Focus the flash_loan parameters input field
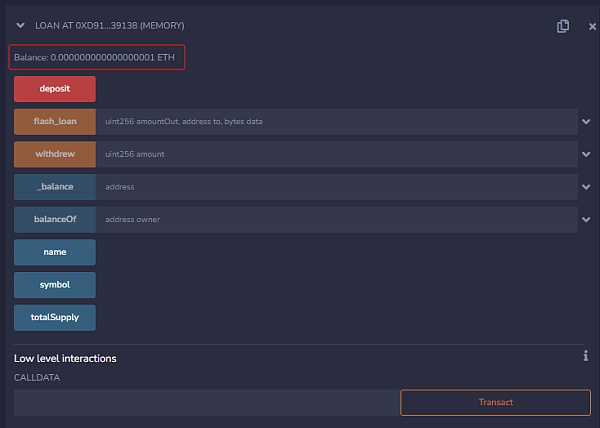Viewport: 600px width, 428px height. (x=336, y=122)
